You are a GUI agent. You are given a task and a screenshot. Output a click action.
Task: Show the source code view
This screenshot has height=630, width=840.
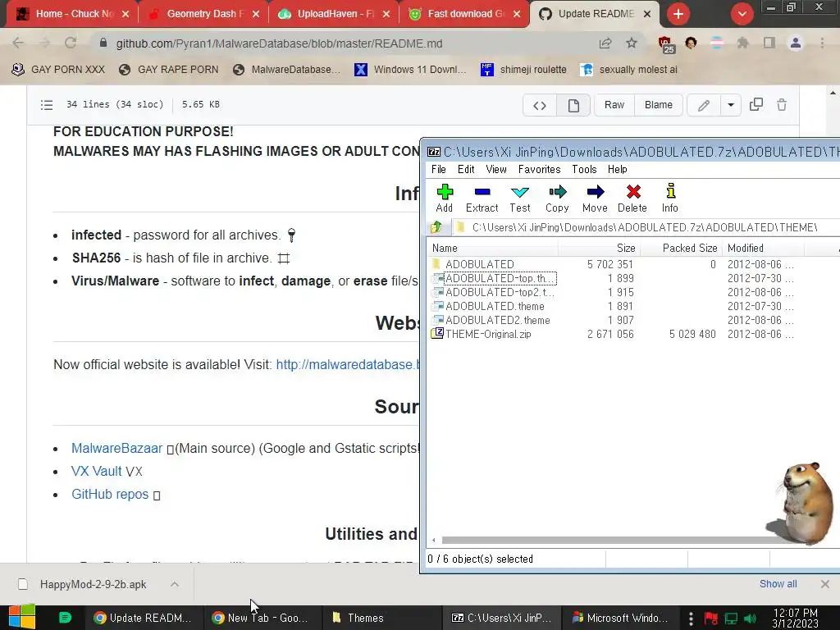click(x=540, y=105)
